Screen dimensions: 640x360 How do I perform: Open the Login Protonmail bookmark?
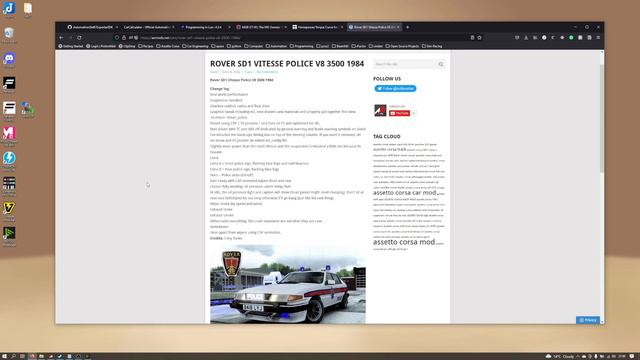click(x=101, y=46)
